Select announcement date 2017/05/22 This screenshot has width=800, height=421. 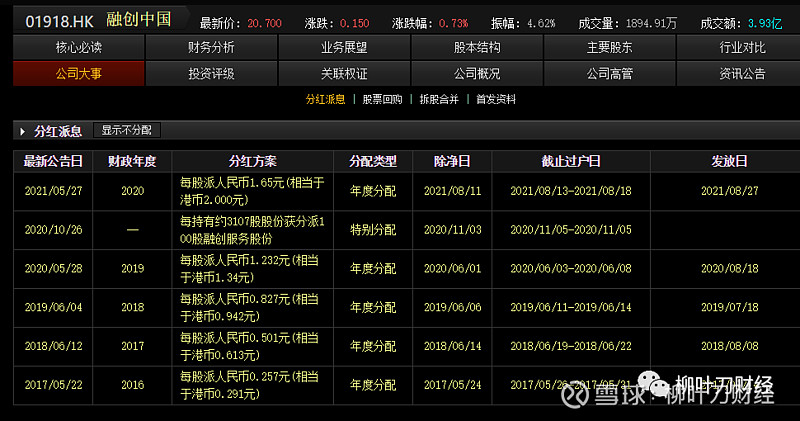coord(54,385)
